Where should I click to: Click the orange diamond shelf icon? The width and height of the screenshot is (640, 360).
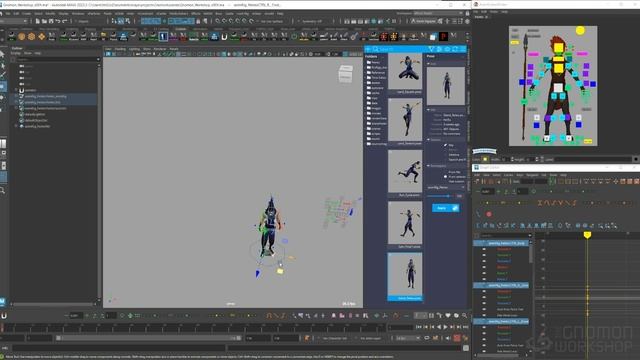tap(42, 37)
